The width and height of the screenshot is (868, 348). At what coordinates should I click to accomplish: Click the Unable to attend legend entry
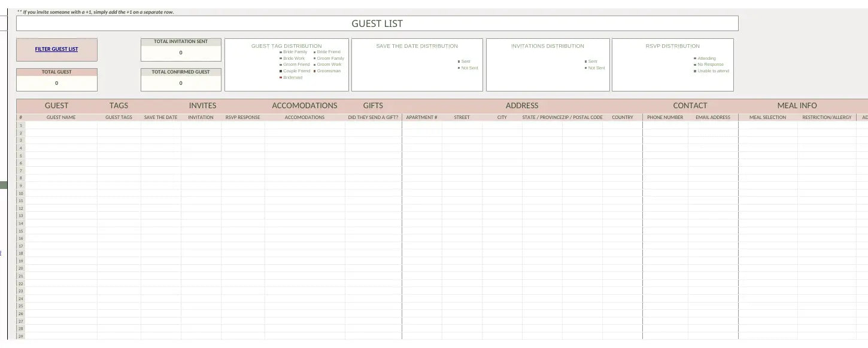point(711,71)
